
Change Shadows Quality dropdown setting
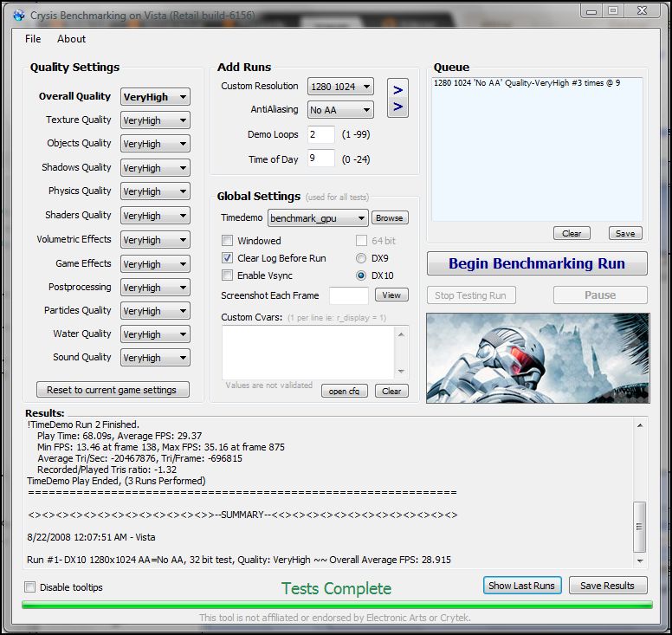pyautogui.click(x=155, y=168)
